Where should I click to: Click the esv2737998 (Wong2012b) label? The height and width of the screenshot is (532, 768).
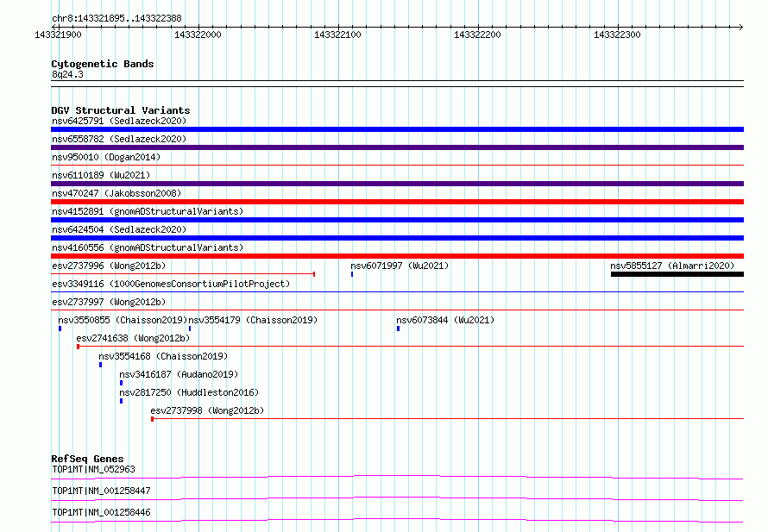pyautogui.click(x=207, y=410)
